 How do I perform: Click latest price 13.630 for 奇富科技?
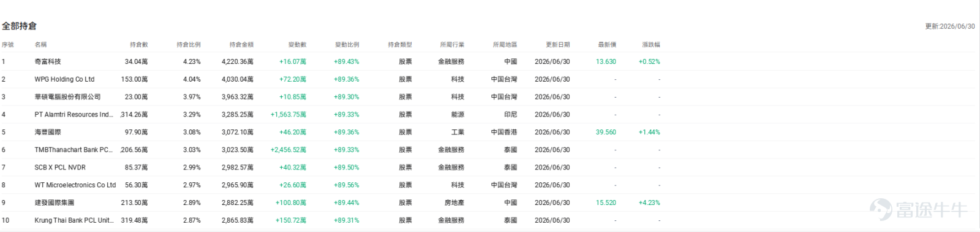(606, 61)
